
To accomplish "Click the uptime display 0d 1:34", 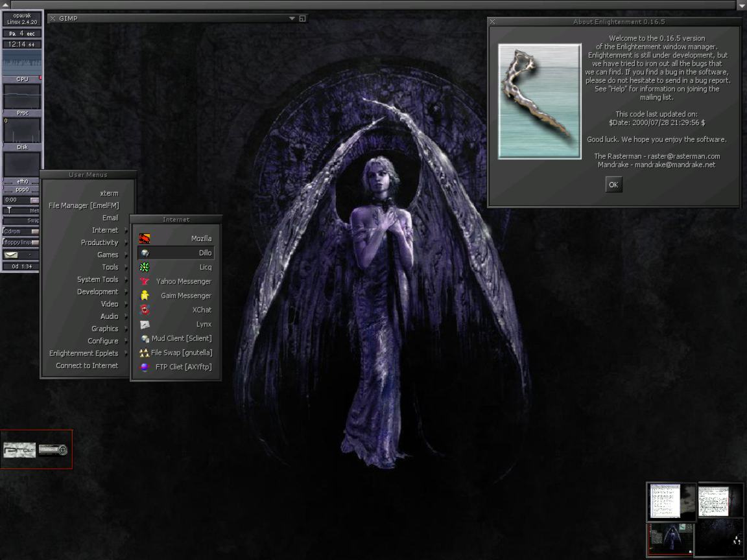I will (21, 266).
